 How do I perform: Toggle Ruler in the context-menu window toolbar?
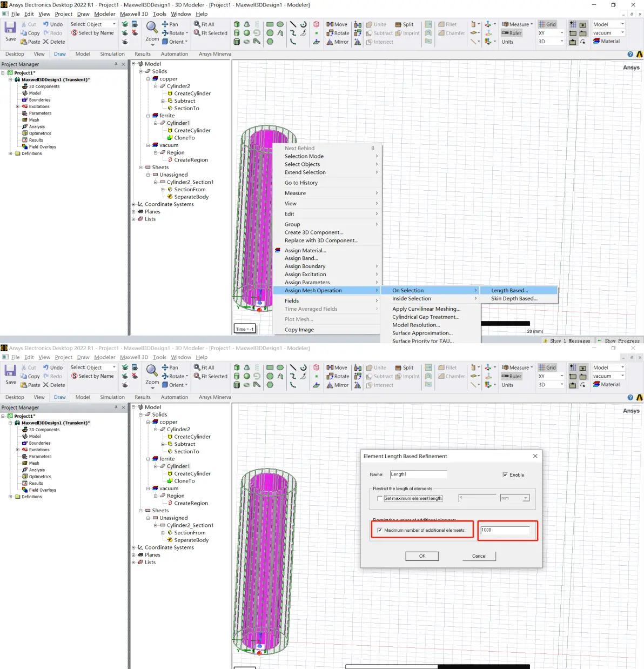click(512, 33)
